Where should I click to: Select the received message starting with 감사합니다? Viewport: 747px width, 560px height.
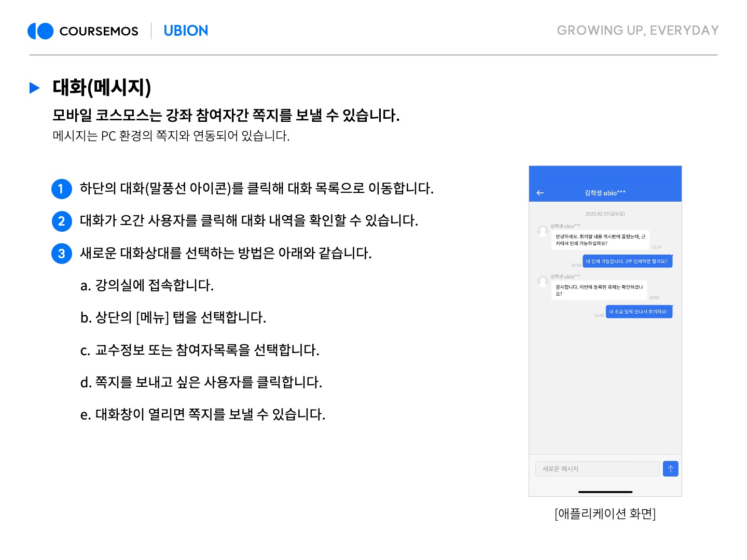pyautogui.click(x=599, y=290)
